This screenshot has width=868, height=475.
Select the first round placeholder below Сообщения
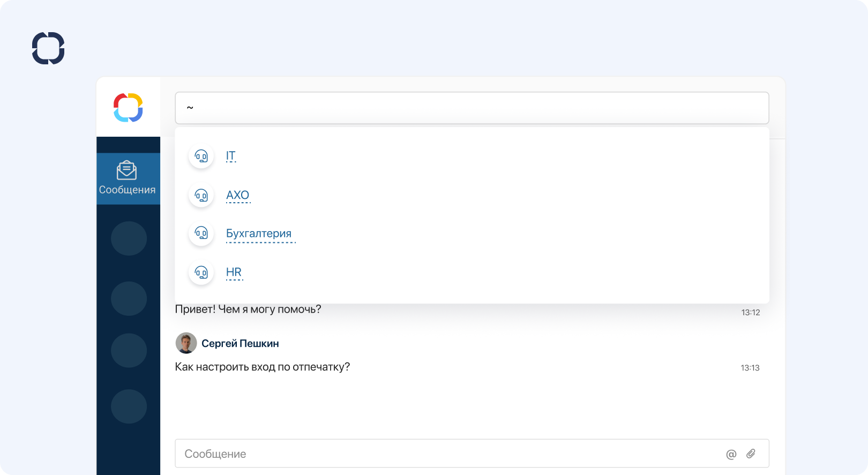(x=129, y=239)
